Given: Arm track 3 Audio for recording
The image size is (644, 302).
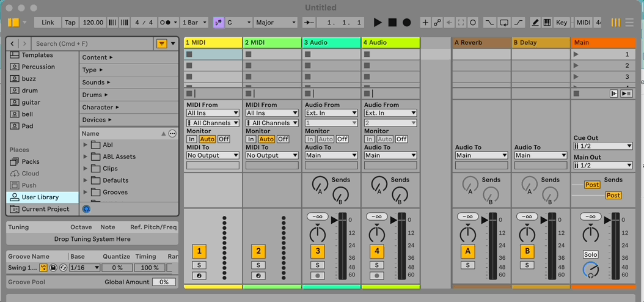Looking at the screenshot, I should (317, 276).
